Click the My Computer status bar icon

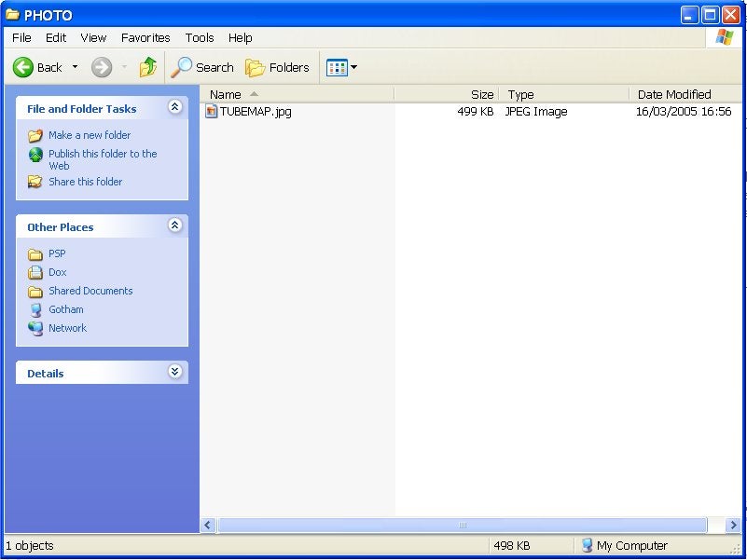[587, 545]
